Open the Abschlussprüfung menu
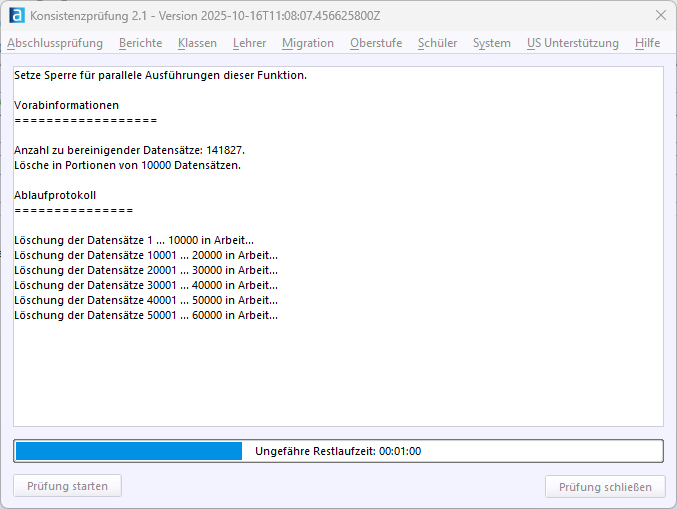Viewport: 677px width, 509px height. (x=54, y=43)
